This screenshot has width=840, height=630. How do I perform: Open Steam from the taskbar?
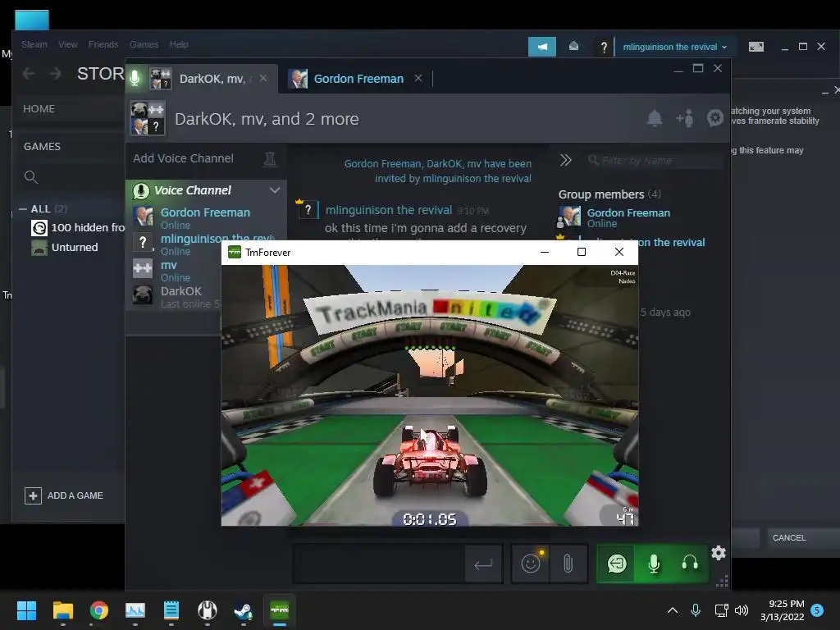(243, 610)
